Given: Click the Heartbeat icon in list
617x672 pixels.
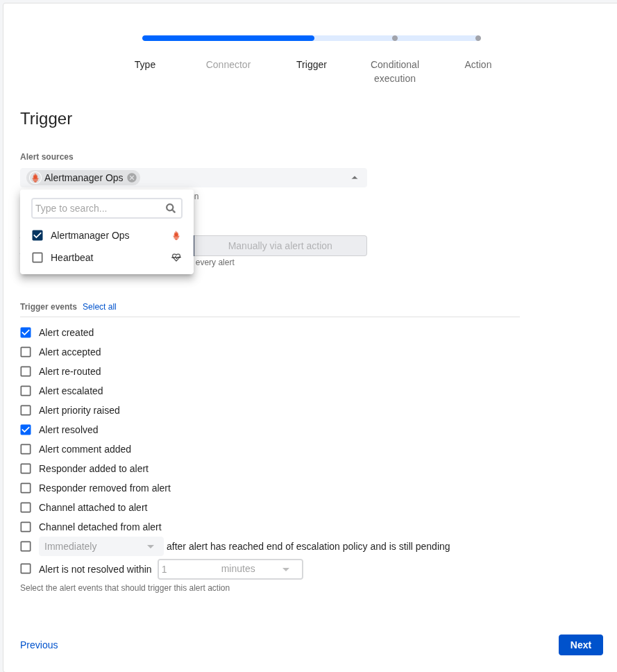Looking at the screenshot, I should pyautogui.click(x=176, y=258).
